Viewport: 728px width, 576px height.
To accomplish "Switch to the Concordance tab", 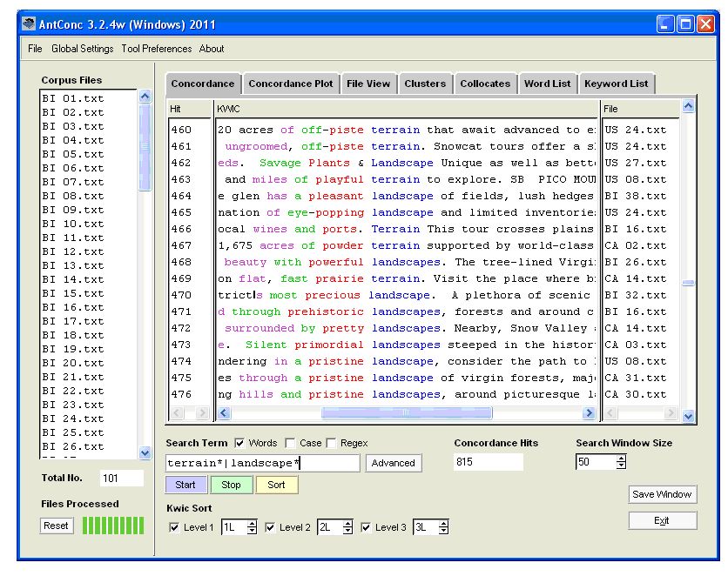I will [x=203, y=84].
